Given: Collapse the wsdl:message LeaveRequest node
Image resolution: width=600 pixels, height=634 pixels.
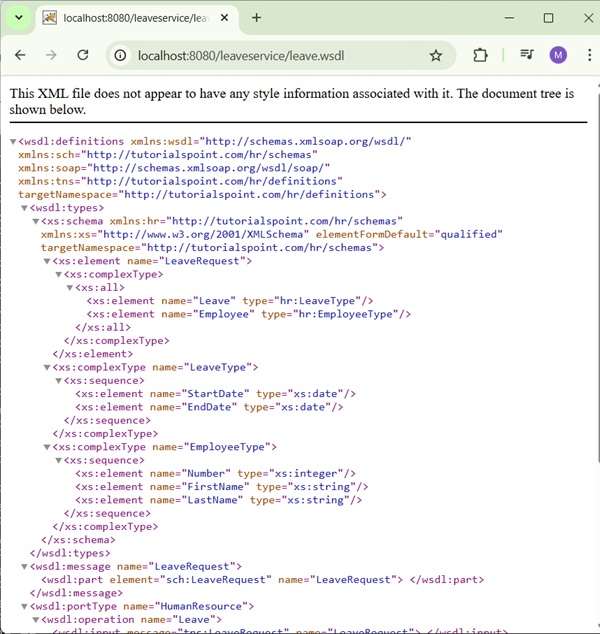Looking at the screenshot, I should point(24,567).
